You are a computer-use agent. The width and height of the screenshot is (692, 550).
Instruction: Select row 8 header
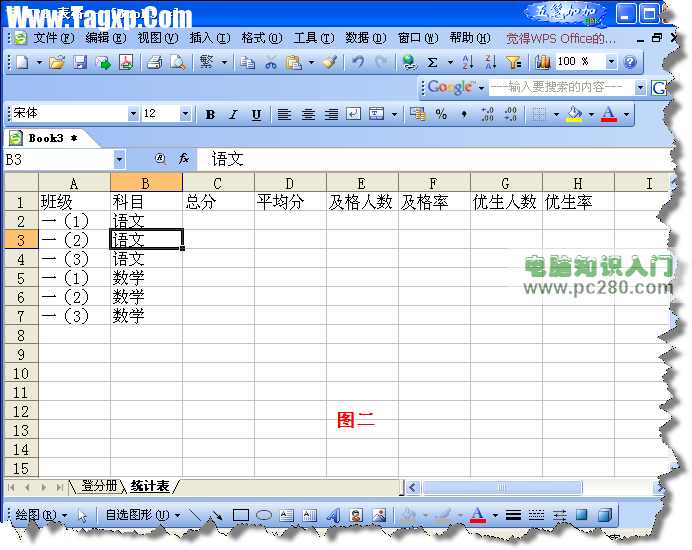click(x=21, y=335)
